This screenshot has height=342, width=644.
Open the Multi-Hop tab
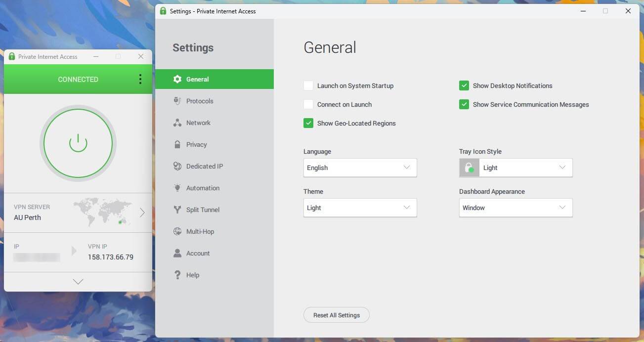[x=215, y=231]
